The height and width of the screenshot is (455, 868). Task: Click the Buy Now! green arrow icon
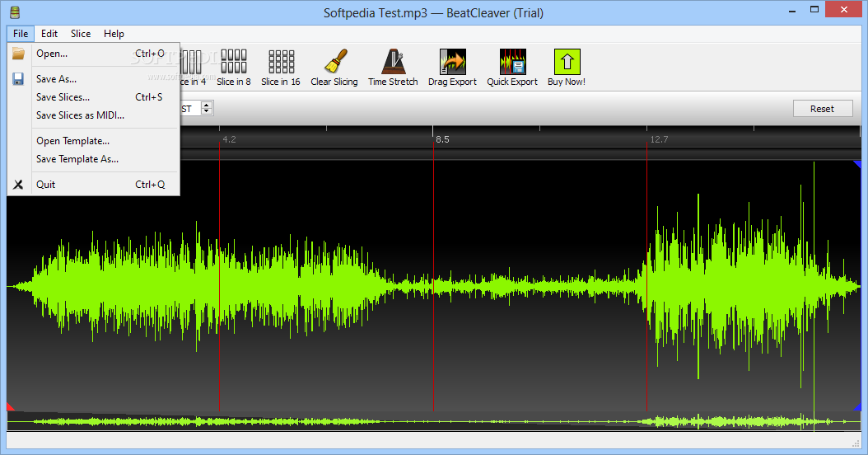click(567, 61)
